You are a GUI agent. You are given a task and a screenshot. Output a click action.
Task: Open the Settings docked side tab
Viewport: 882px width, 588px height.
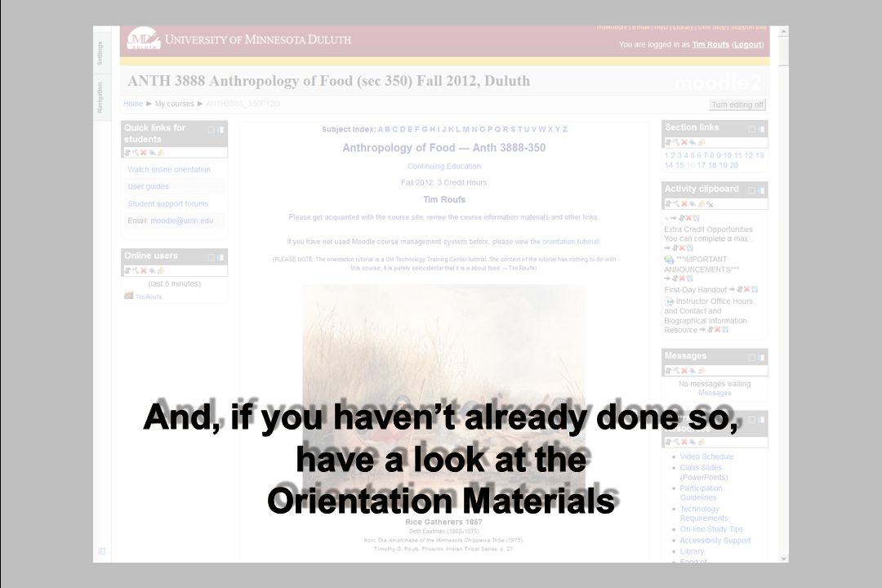[100, 53]
